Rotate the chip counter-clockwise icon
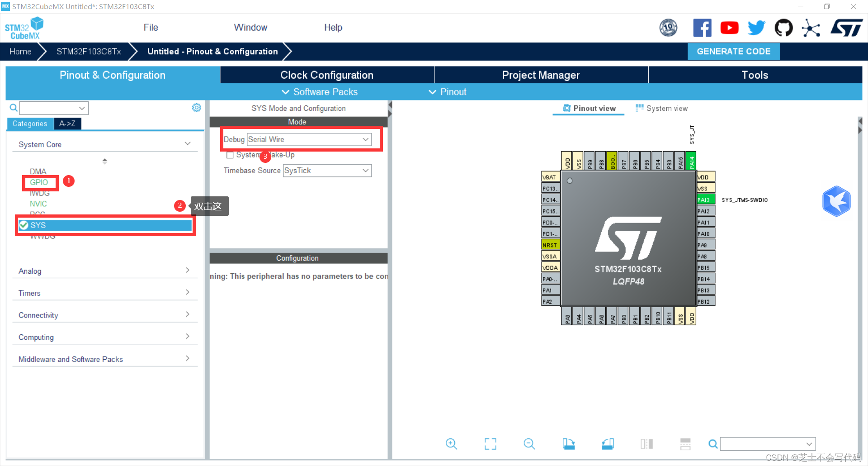Screen dimensions: 868x466 [608, 444]
